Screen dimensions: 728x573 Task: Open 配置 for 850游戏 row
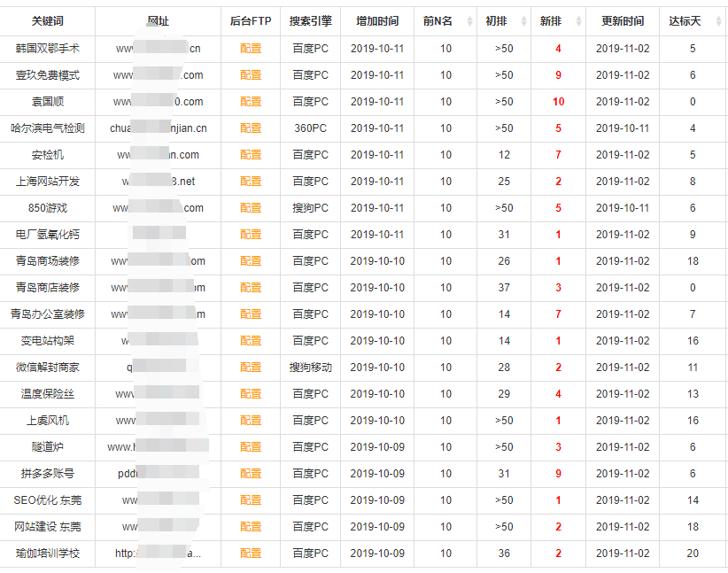pyautogui.click(x=251, y=207)
